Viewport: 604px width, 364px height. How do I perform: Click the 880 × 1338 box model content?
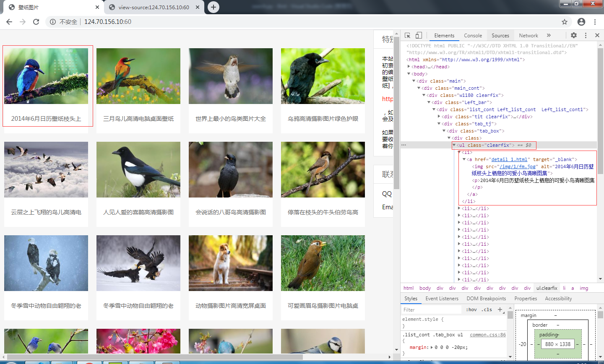[x=558, y=344]
